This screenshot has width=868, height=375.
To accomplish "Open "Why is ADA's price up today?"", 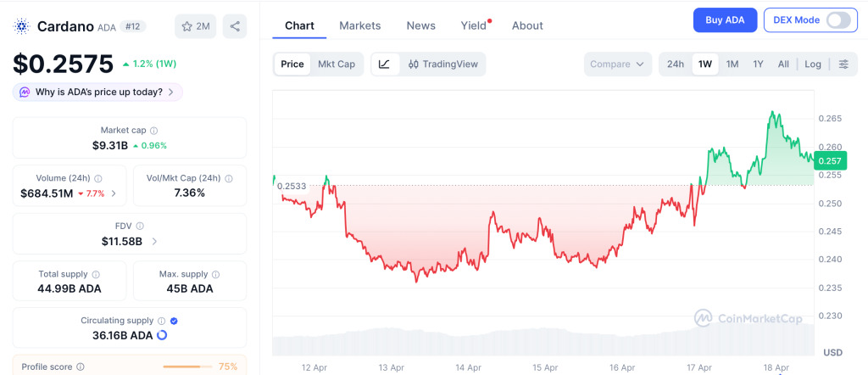I will coord(97,92).
